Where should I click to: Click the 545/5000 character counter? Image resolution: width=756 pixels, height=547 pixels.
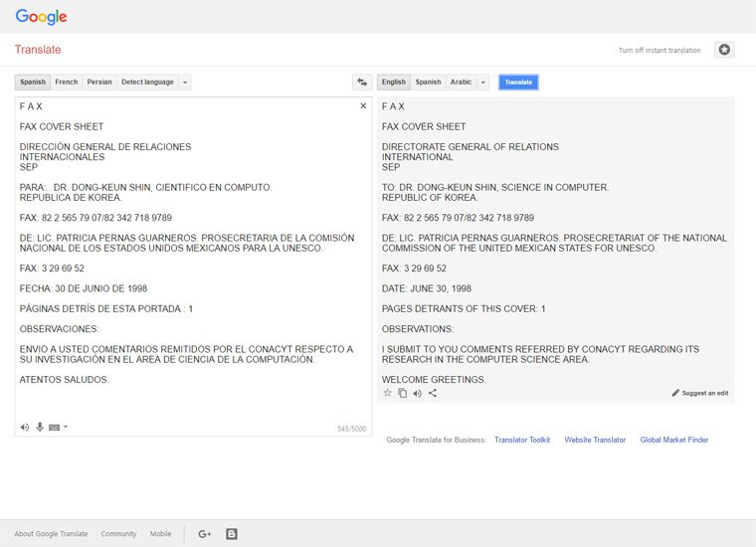(352, 429)
